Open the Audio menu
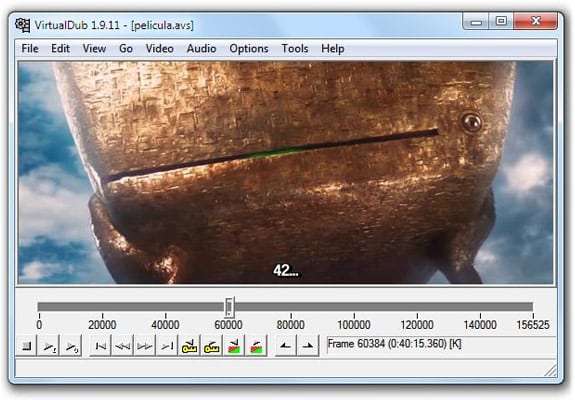Image resolution: width=575 pixels, height=400 pixels. [x=201, y=48]
